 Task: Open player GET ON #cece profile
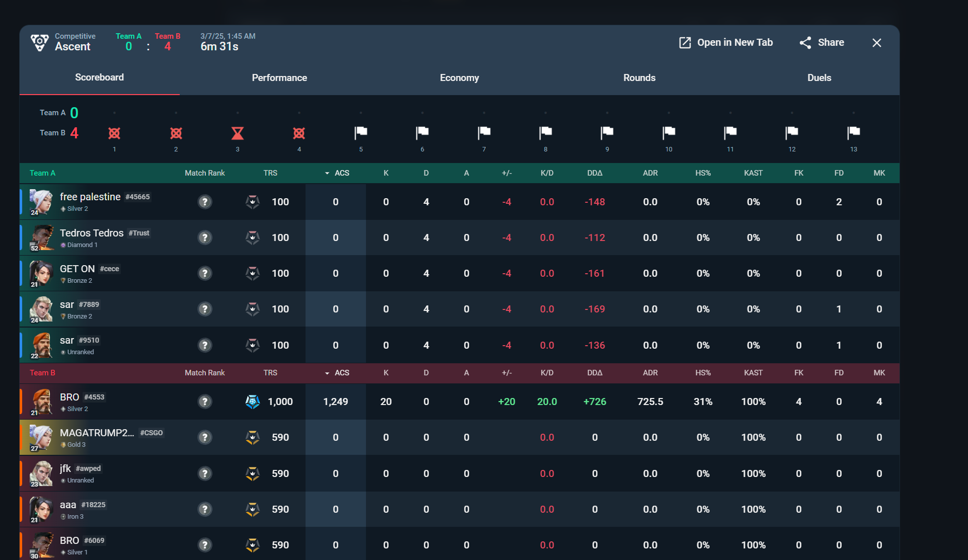pos(78,269)
